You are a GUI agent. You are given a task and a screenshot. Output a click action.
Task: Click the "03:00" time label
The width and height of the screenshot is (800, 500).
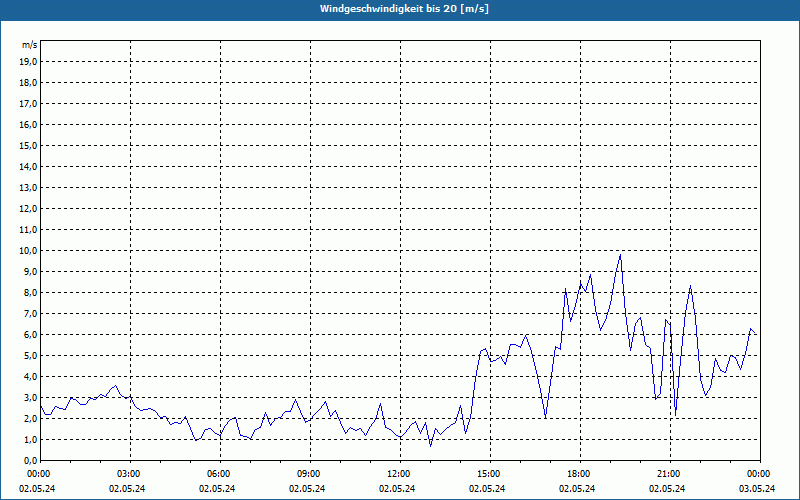(128, 474)
